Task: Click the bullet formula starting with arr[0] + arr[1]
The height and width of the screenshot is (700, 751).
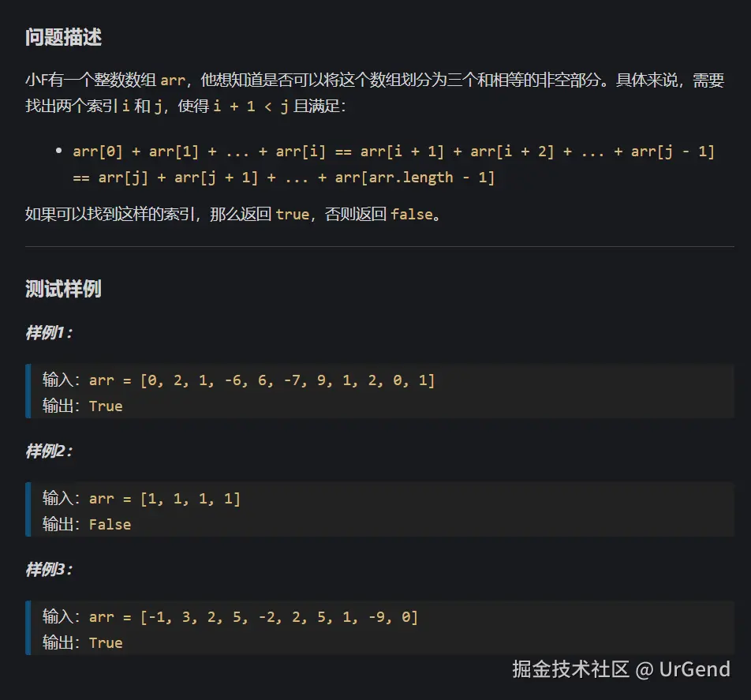Action: click(x=393, y=152)
